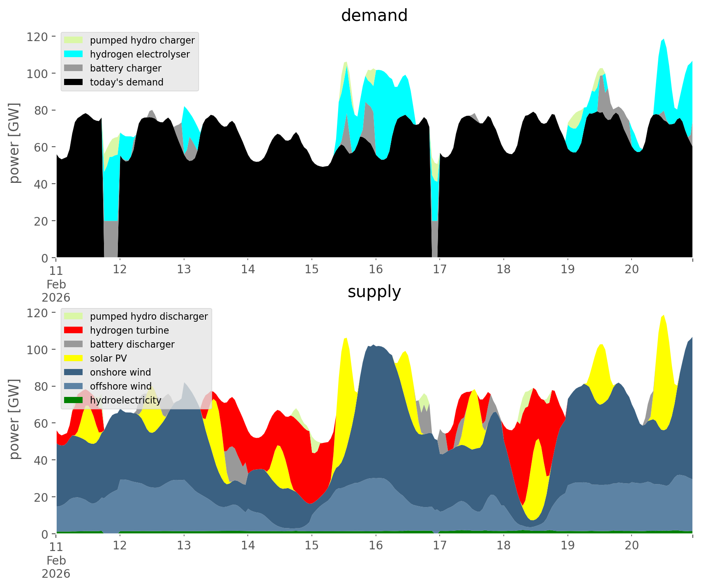Screen dimensions: 701x588
Task: Click the pumped hydro discharger legend label
Action: (149, 316)
